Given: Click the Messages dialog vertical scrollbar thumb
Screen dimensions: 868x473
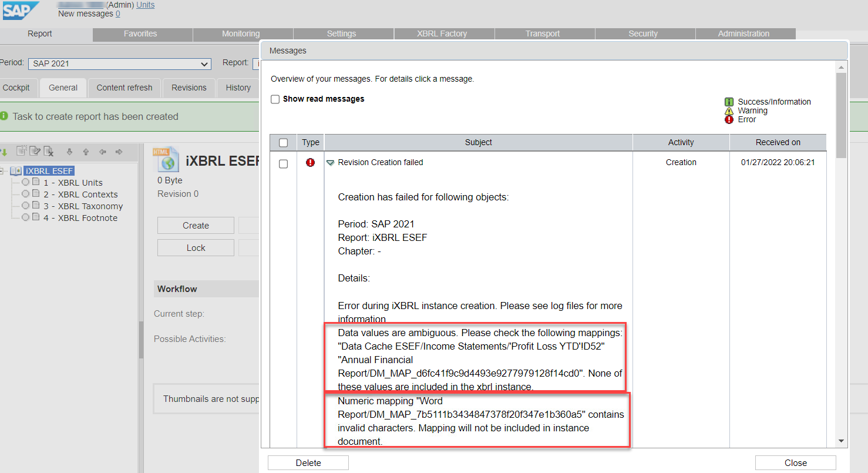Looking at the screenshot, I should pyautogui.click(x=841, y=115).
